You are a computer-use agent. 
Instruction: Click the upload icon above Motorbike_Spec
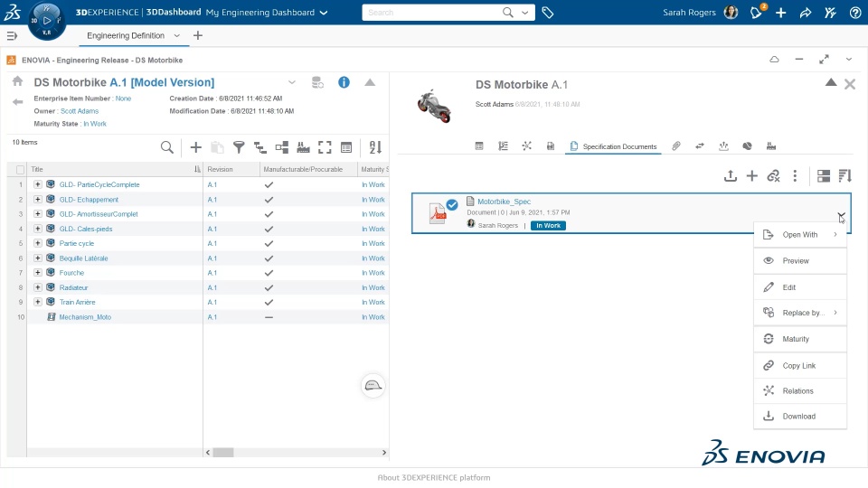[731, 176]
